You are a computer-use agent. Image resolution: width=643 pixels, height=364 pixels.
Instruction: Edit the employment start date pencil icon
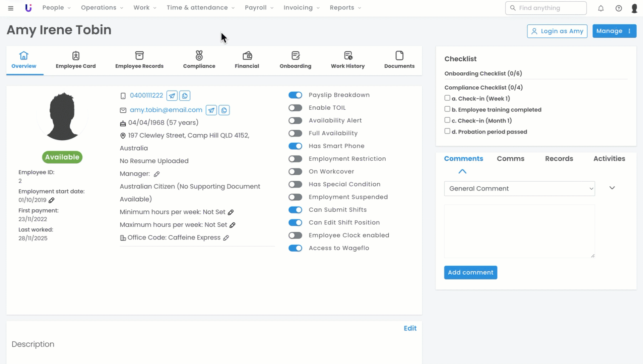tap(51, 200)
